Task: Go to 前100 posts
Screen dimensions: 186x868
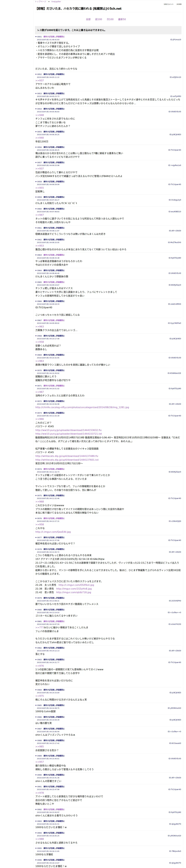Action: coord(99,20)
